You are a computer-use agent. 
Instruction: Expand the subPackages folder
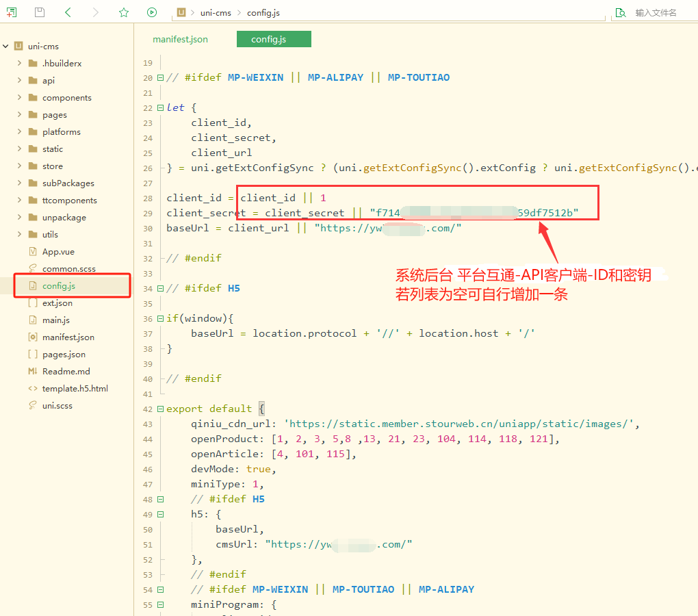coord(19,183)
